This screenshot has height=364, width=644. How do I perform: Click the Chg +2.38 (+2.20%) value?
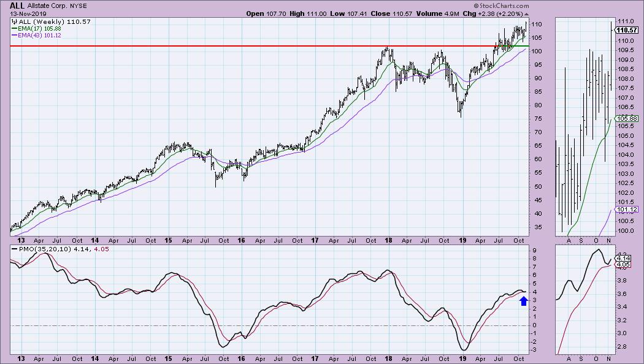coord(493,13)
